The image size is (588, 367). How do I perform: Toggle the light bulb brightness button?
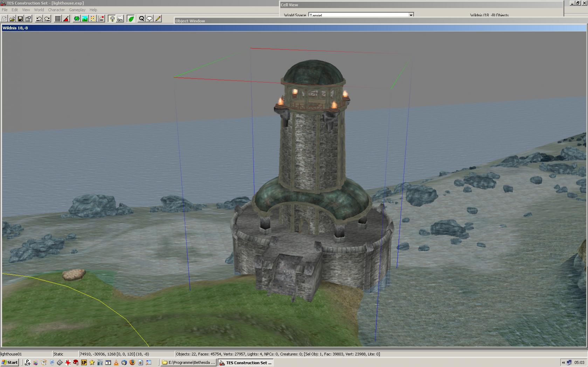click(112, 19)
